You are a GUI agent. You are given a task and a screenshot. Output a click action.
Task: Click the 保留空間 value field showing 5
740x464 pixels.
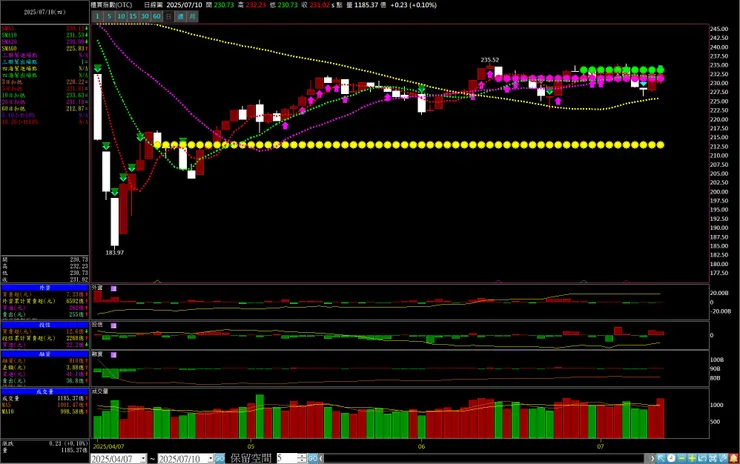point(287,458)
